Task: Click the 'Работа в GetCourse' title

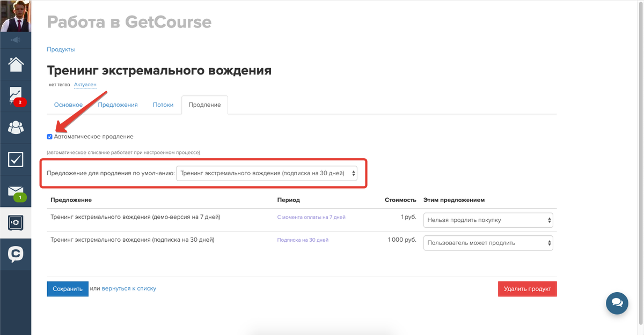Action: click(x=129, y=22)
